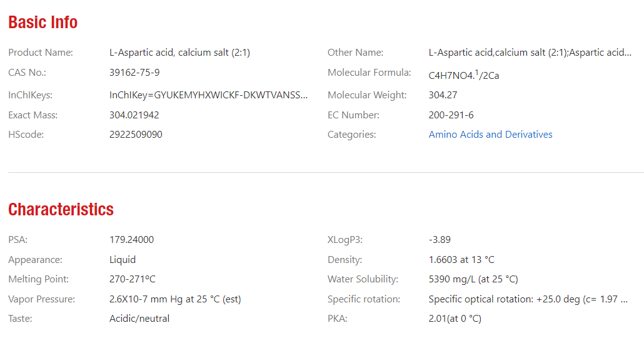This screenshot has height=355, width=644.
Task: Click the Characteristics heading
Action: click(x=61, y=209)
